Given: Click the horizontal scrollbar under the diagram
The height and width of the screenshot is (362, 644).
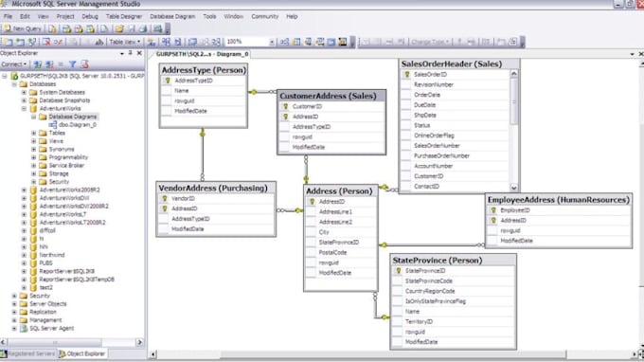Looking at the screenshot, I should (393, 354).
